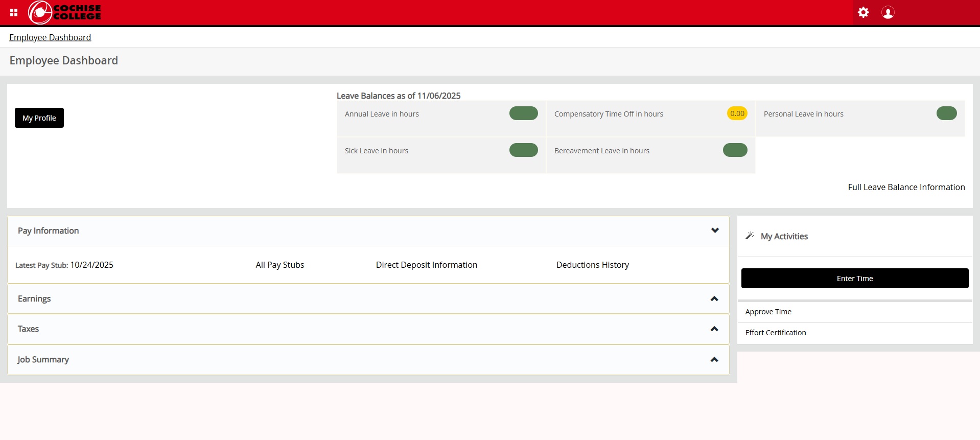Open Full Leave Balance Information link
980x440 pixels.
906,187
